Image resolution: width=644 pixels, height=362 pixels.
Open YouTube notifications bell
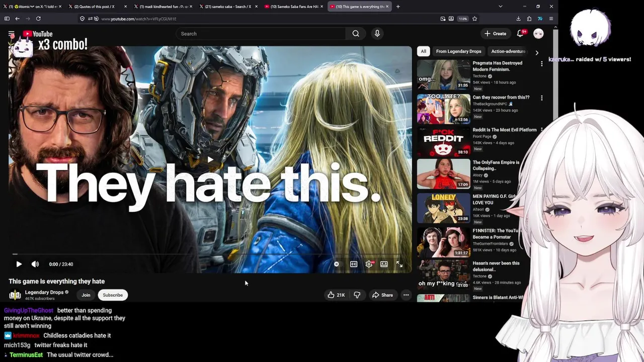pos(521,34)
